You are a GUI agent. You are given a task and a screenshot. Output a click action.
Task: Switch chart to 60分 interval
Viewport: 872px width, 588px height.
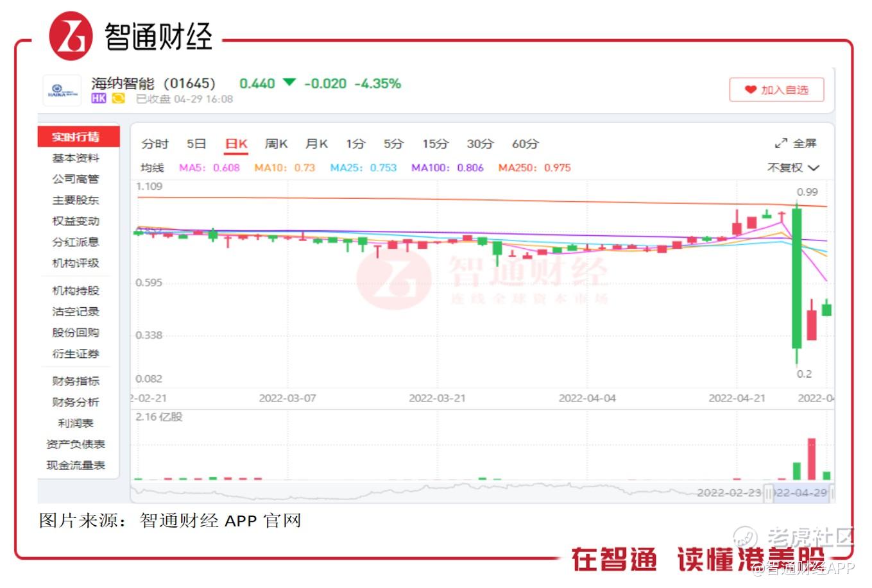[x=525, y=144]
